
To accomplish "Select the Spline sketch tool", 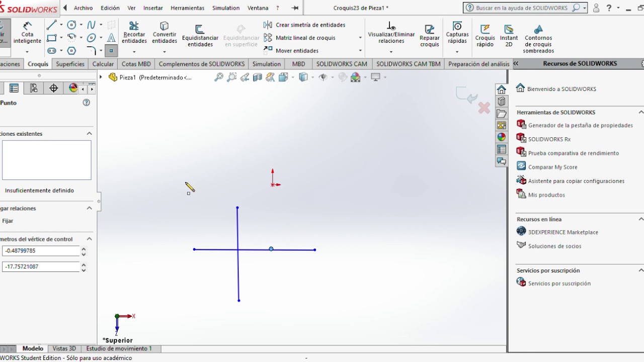I will click(91, 25).
